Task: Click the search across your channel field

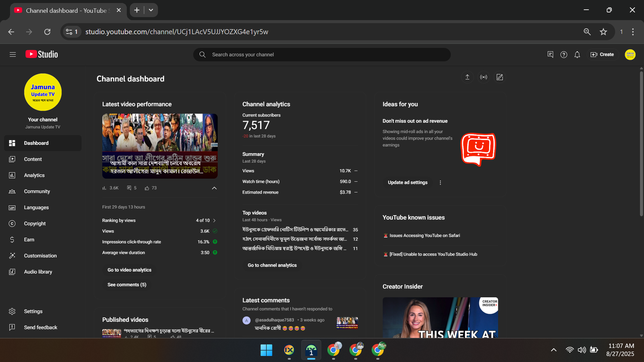Action: [322, 55]
